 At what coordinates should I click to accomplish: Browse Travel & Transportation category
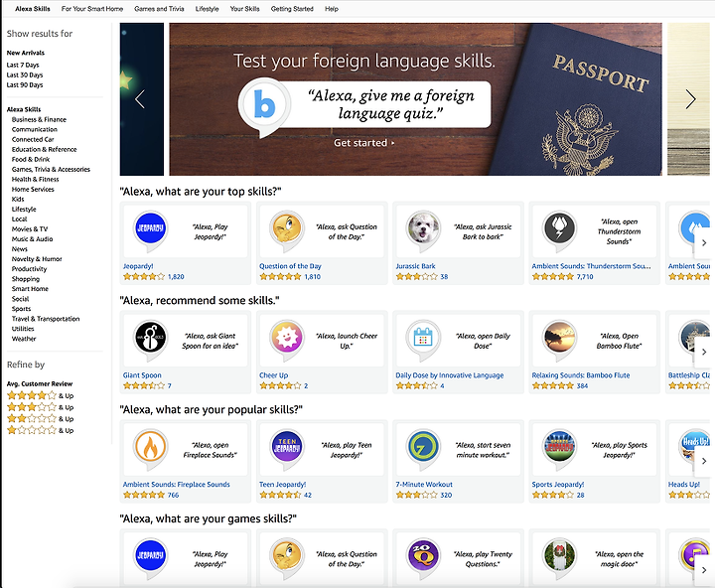(46, 319)
